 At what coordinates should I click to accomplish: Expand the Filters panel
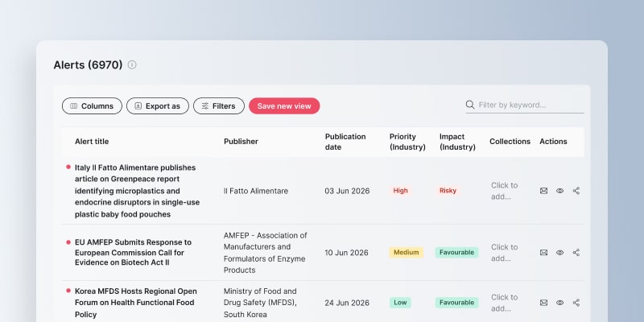(219, 106)
